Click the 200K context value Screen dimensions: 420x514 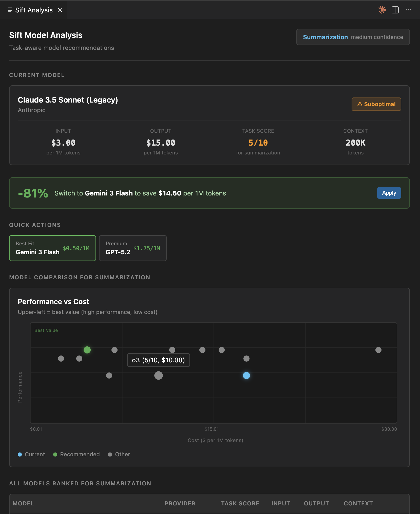click(x=355, y=143)
